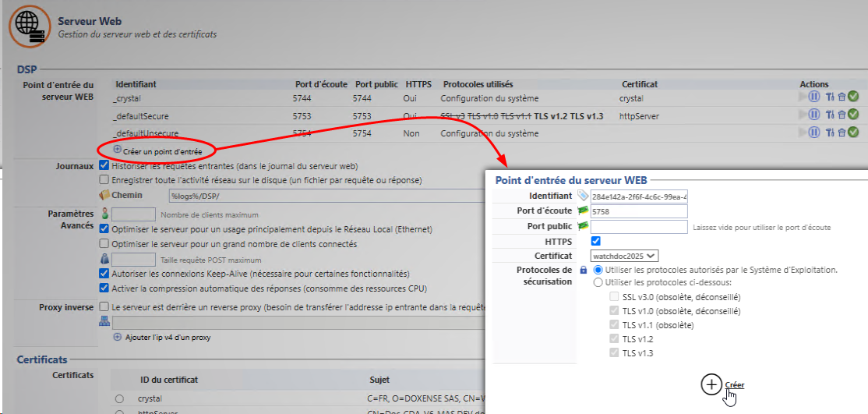Disable Keep-Alive connections checkbox

click(x=104, y=274)
